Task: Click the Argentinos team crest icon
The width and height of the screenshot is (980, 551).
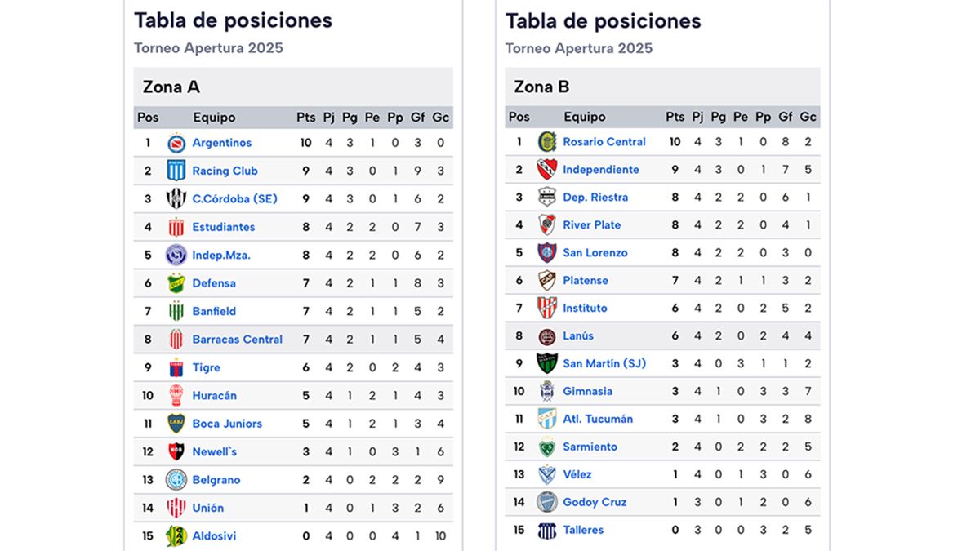Action: (x=176, y=143)
